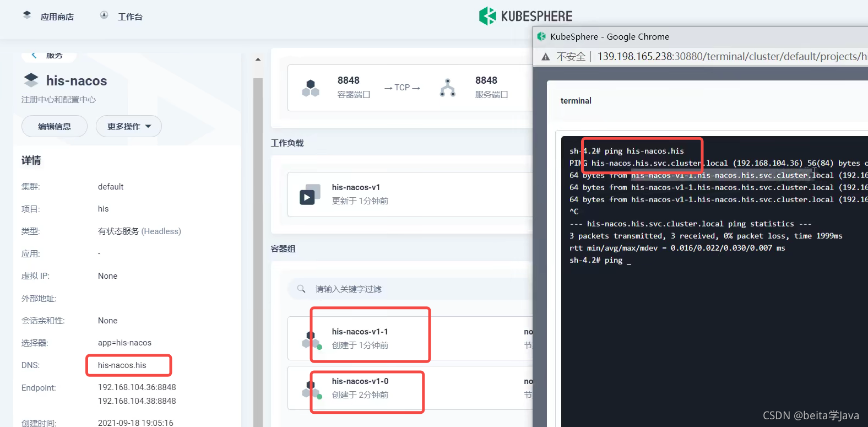Click the 注册中心和配置中心 description

coord(58,100)
